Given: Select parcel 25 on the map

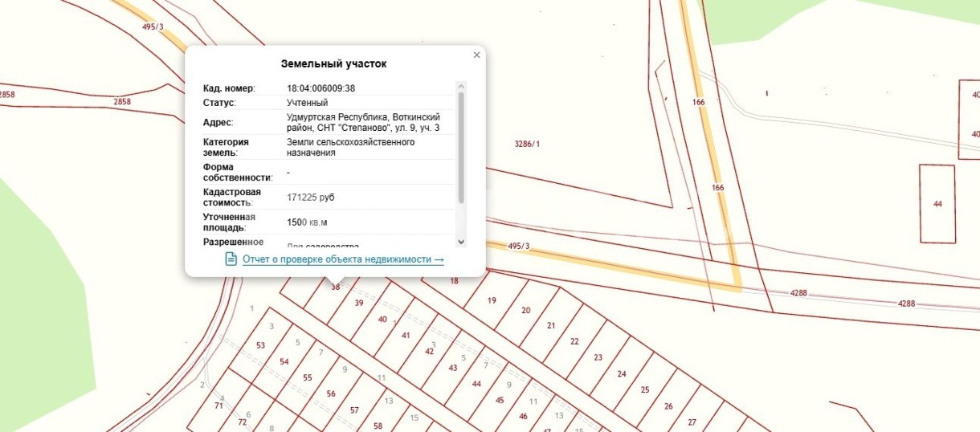Looking at the screenshot, I should [x=645, y=389].
